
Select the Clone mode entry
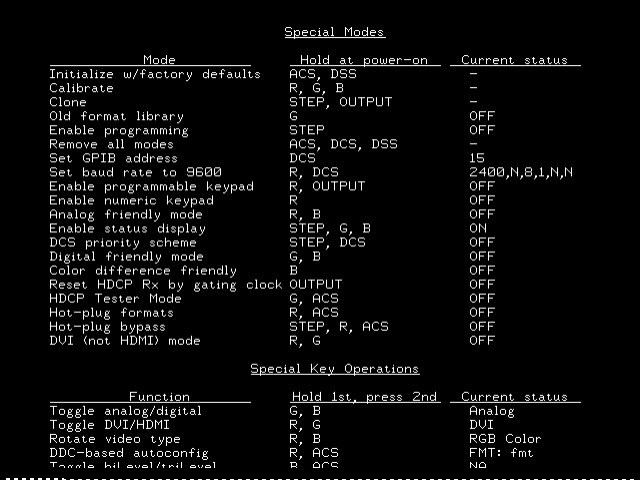[x=68, y=102]
